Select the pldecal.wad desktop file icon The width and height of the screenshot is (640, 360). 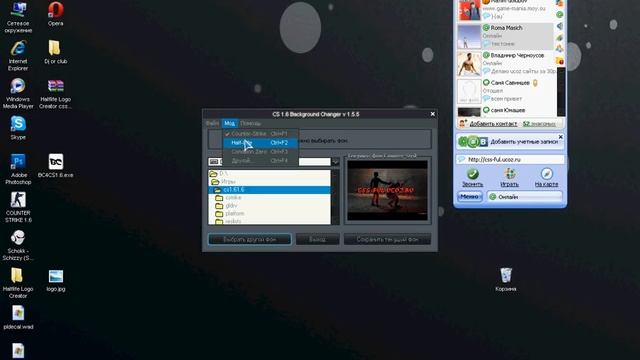pyautogui.click(x=18, y=317)
